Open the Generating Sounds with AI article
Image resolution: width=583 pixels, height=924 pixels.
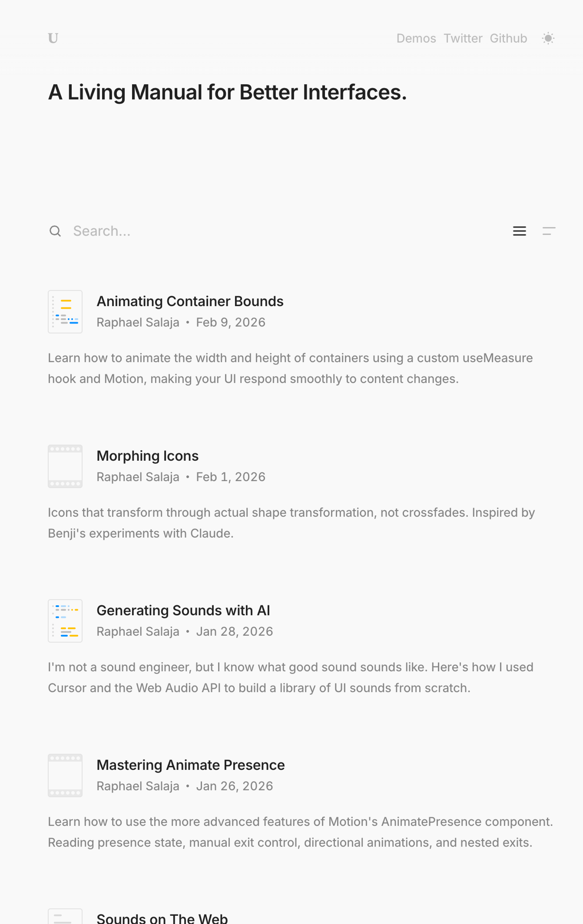[x=184, y=611]
